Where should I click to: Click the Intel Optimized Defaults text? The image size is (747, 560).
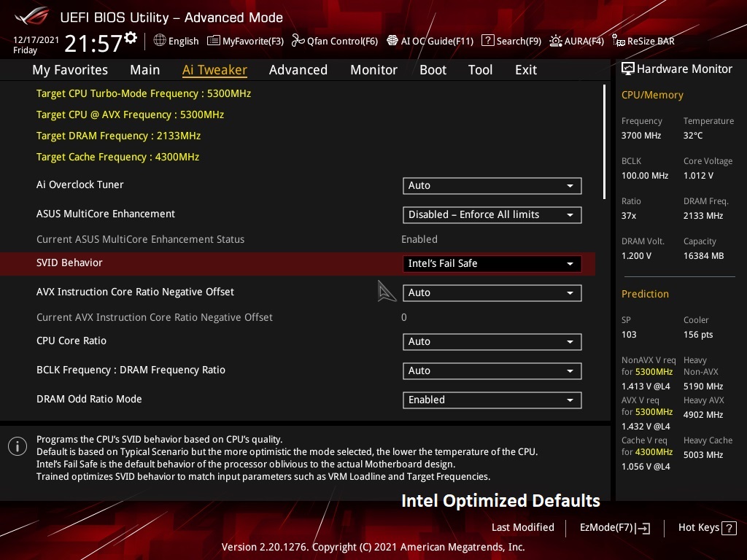pos(500,501)
